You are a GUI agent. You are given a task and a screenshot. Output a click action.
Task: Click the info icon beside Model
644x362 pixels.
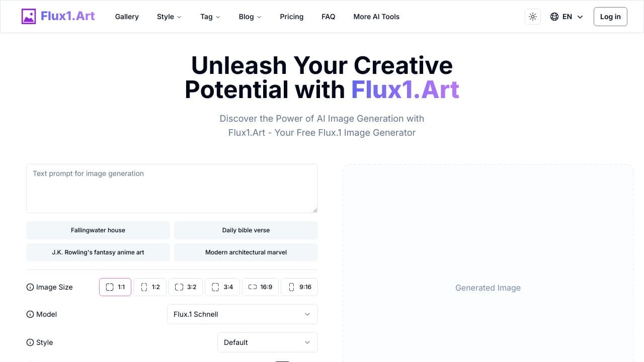pyautogui.click(x=30, y=314)
